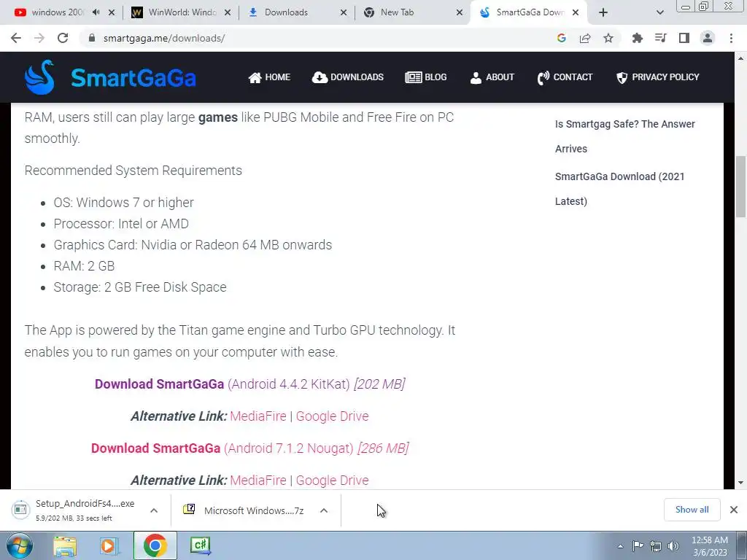The height and width of the screenshot is (560, 747).
Task: Switch to the WinWorld tab
Action: click(x=182, y=12)
